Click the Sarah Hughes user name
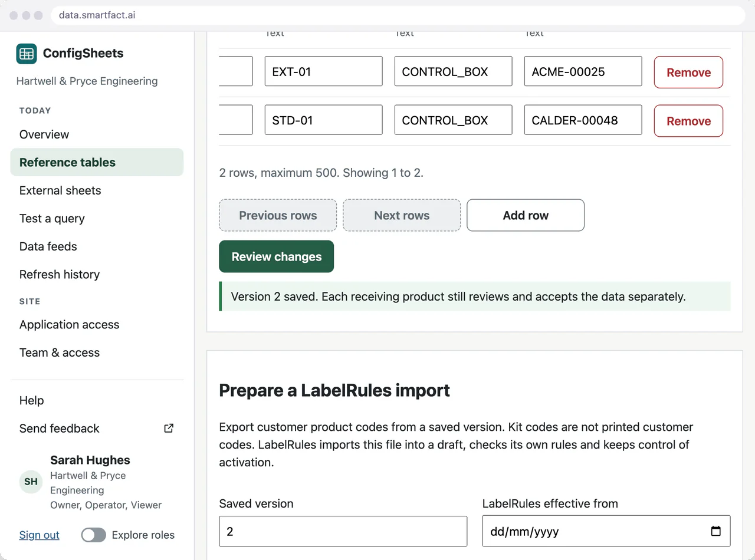The width and height of the screenshot is (755, 560). pyautogui.click(x=90, y=460)
